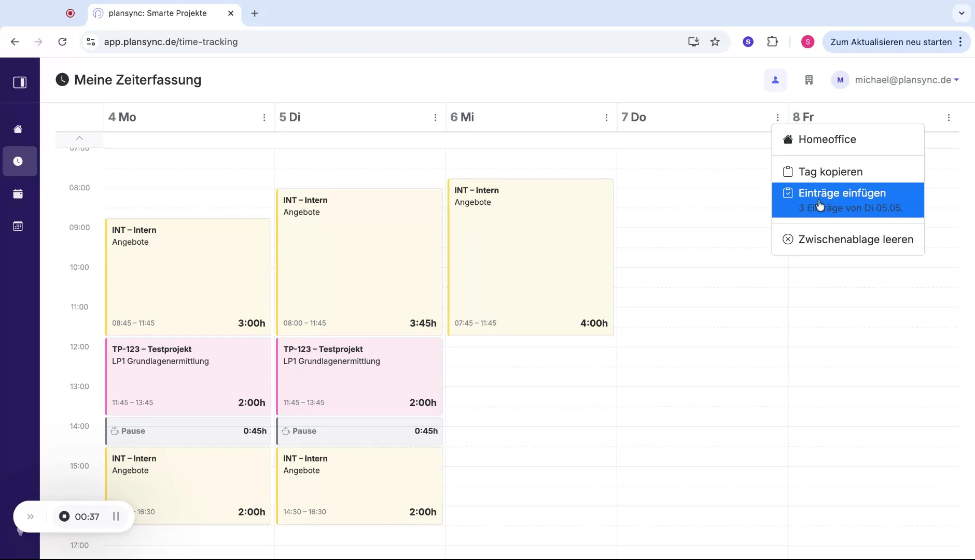The width and height of the screenshot is (975, 560).
Task: Open the options menu for 8 Fr
Action: click(949, 118)
